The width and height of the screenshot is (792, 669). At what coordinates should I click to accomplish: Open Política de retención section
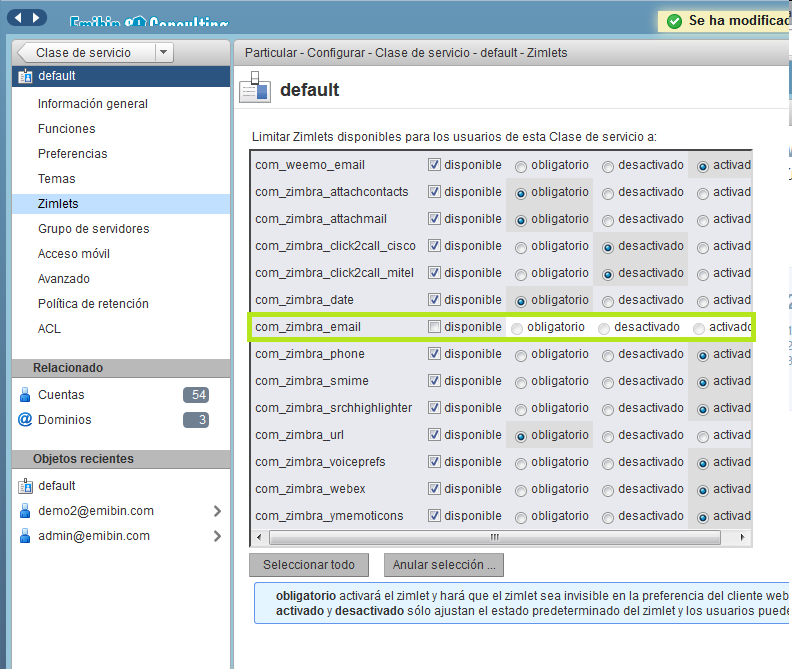pos(93,304)
